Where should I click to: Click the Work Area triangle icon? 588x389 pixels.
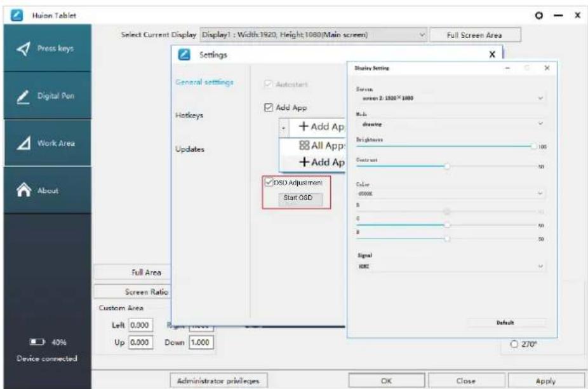pyautogui.click(x=23, y=144)
